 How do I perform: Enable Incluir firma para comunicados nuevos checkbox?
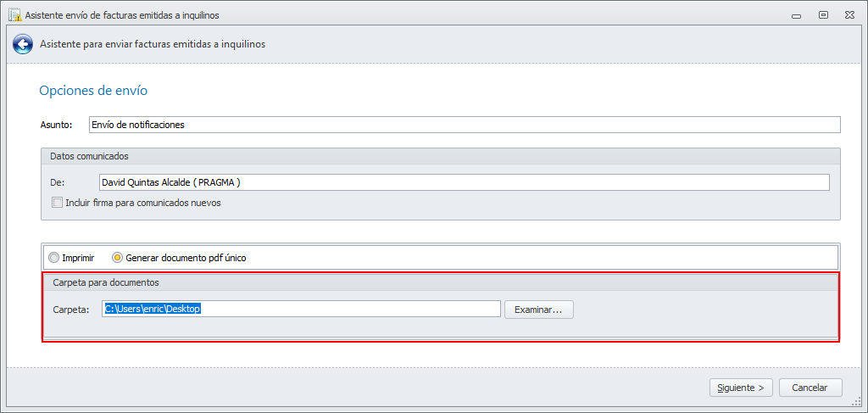pyautogui.click(x=58, y=203)
